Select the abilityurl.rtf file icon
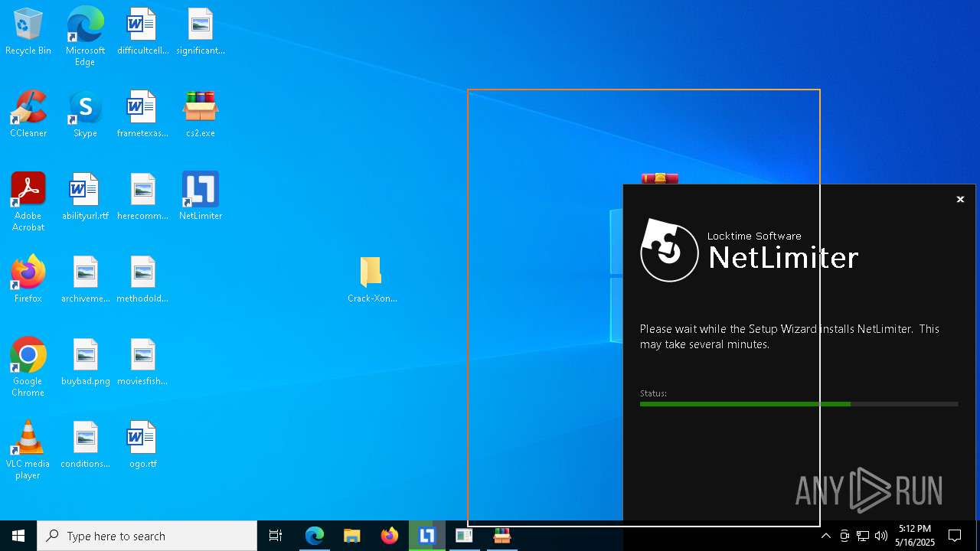 [x=85, y=197]
